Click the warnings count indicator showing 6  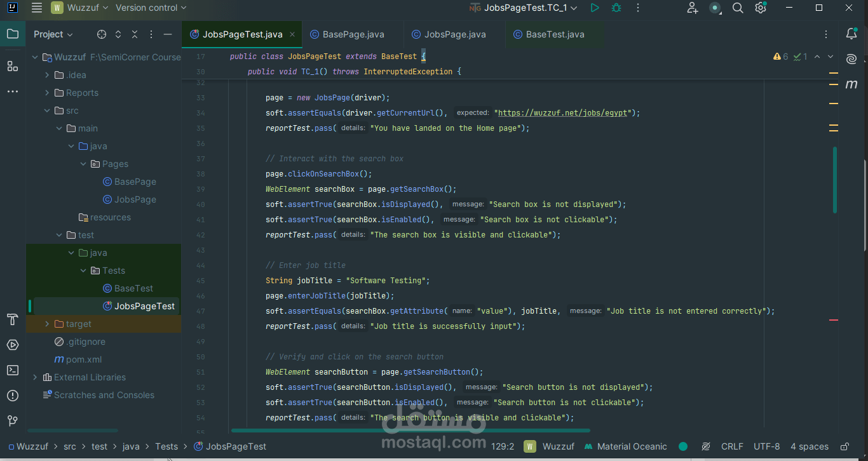tap(781, 57)
